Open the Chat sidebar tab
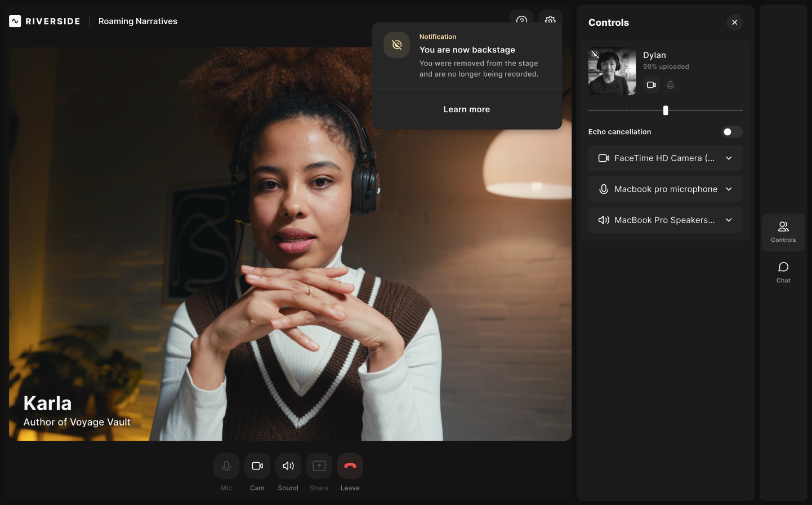The width and height of the screenshot is (812, 505). click(x=783, y=272)
